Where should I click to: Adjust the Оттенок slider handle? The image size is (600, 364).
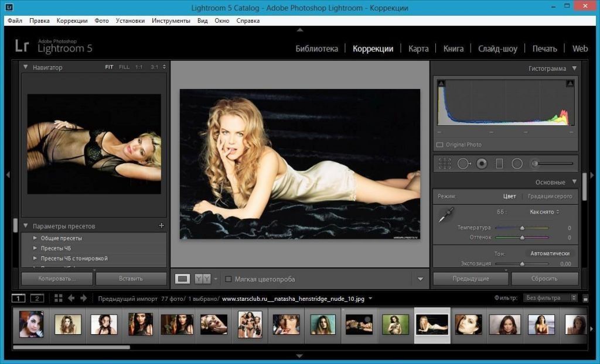pos(522,238)
